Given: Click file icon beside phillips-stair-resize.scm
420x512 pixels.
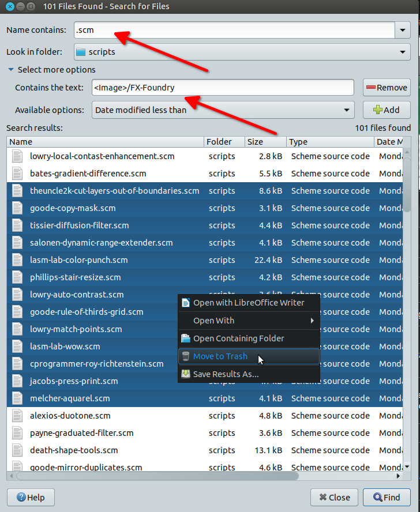Looking at the screenshot, I should point(17,277).
